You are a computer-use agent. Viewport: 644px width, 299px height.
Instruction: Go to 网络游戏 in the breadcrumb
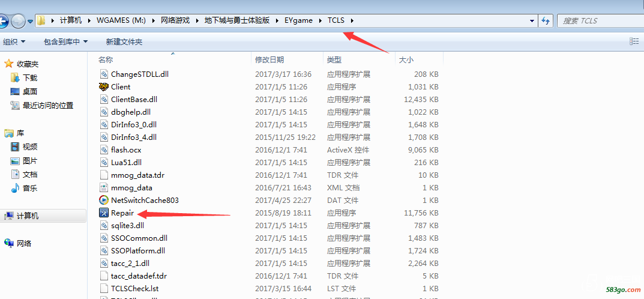point(175,20)
